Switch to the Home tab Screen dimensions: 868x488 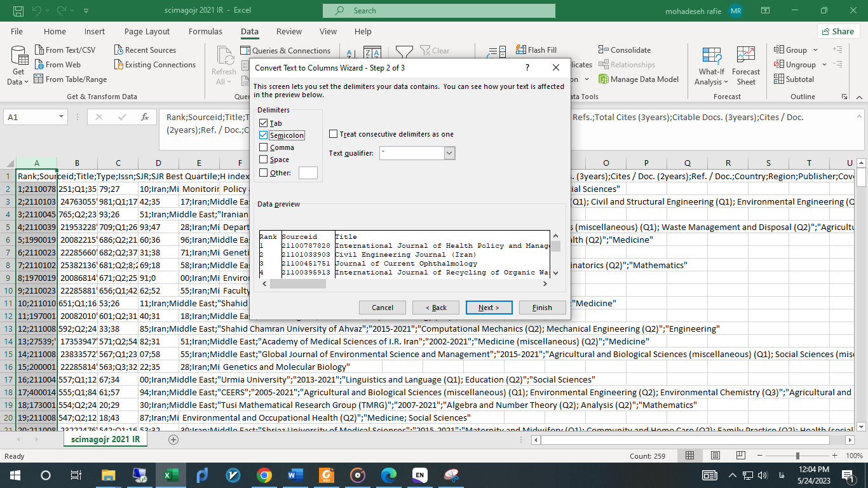[x=55, y=31]
